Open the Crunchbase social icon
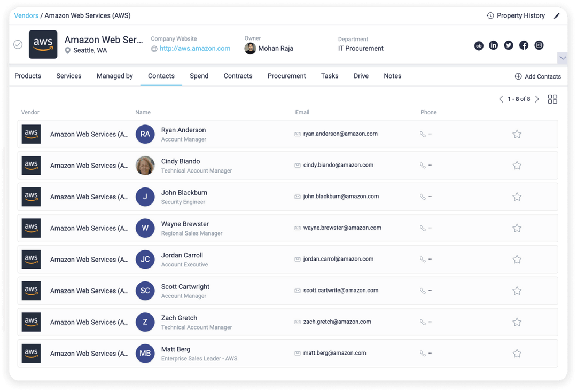This screenshot has width=577, height=392. click(x=478, y=45)
